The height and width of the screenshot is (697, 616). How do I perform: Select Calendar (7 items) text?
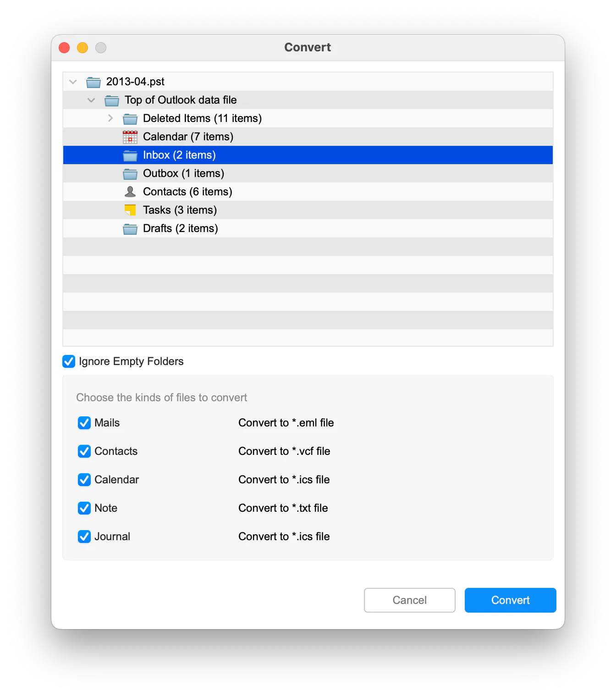pyautogui.click(x=188, y=137)
